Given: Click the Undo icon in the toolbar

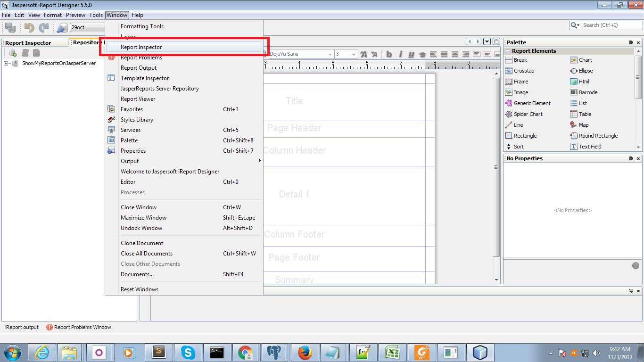Looking at the screenshot, I should click(x=29, y=27).
